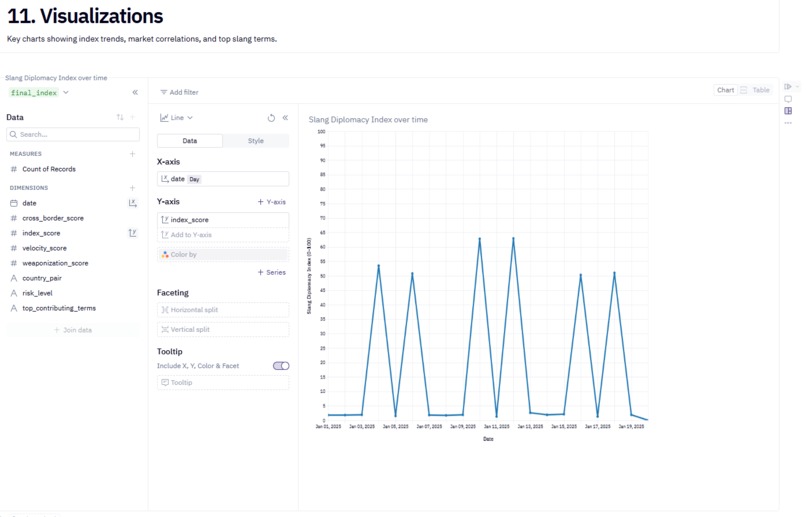Select the top_contributing_terms dimension
The image size is (806, 517).
point(59,308)
